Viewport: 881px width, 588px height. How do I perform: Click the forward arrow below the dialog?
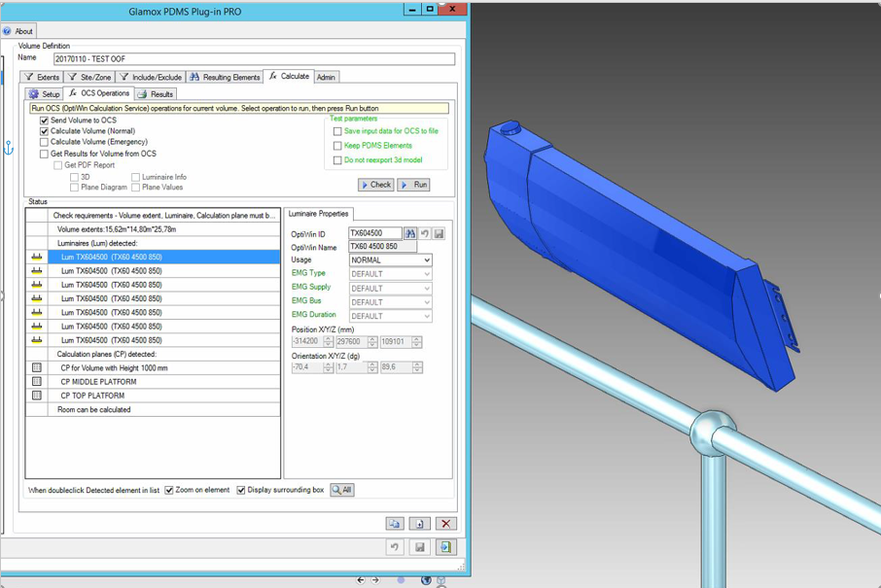coord(375,580)
